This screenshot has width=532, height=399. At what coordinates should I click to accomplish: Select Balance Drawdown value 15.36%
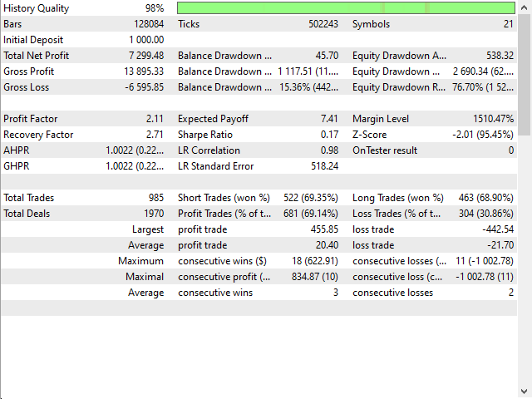pyautogui.click(x=309, y=87)
